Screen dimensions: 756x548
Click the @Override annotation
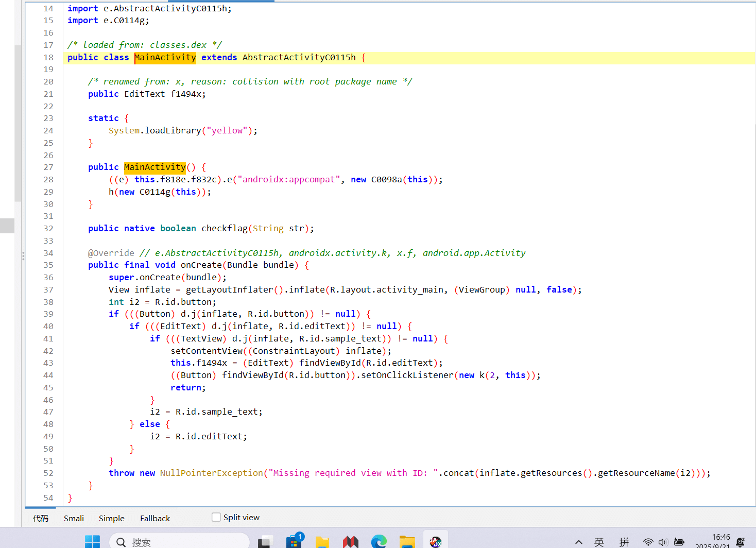[111, 253]
